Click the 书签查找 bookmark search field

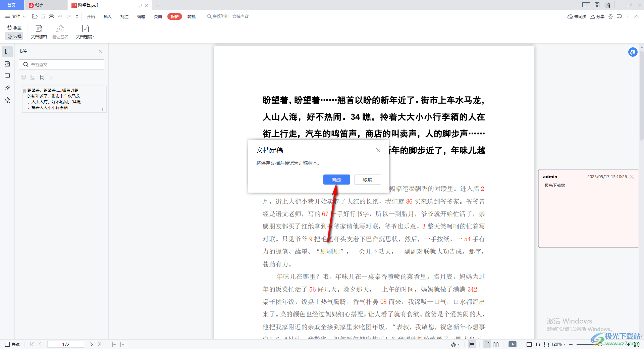tap(62, 64)
